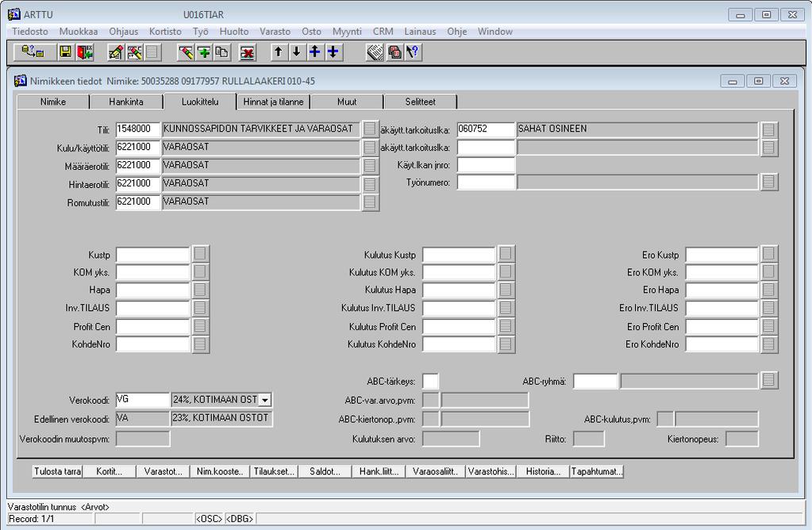Click the floppy disk save icon

66,52
